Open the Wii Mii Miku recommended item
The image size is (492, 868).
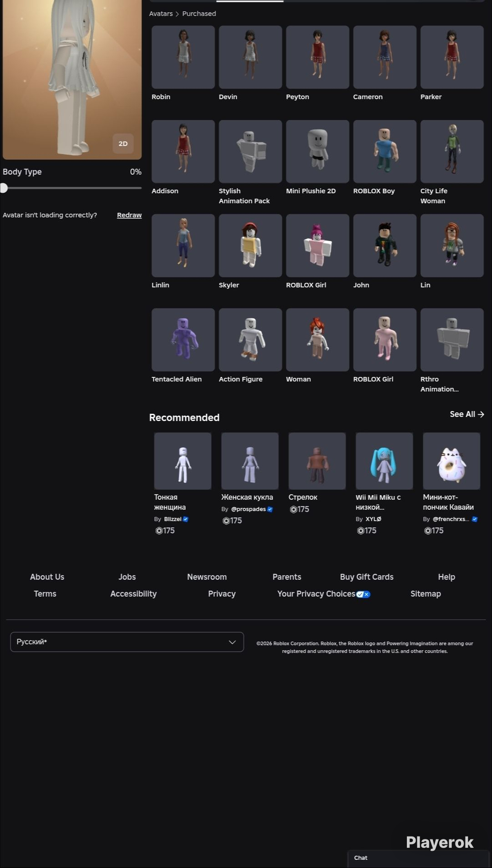tap(384, 461)
